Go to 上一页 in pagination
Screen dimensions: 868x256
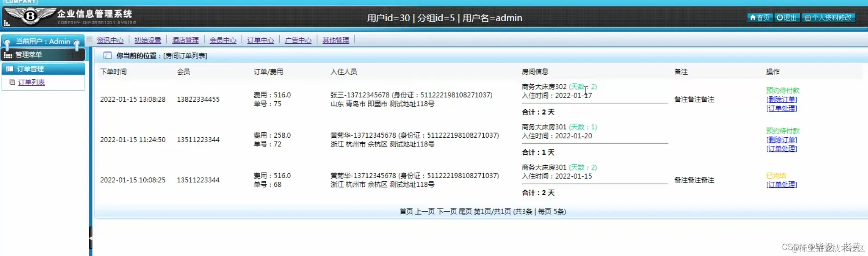coord(425,211)
